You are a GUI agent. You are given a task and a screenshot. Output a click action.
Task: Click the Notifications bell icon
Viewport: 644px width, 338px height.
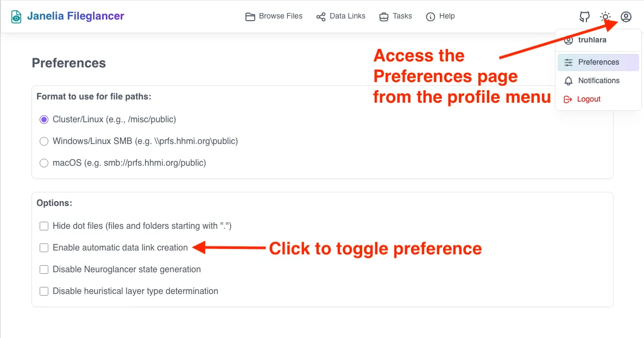click(x=569, y=81)
